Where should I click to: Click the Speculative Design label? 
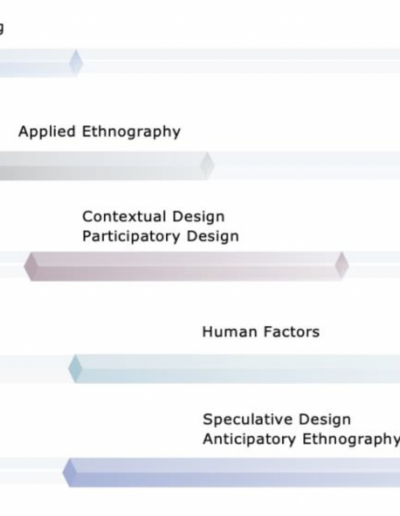tap(277, 420)
